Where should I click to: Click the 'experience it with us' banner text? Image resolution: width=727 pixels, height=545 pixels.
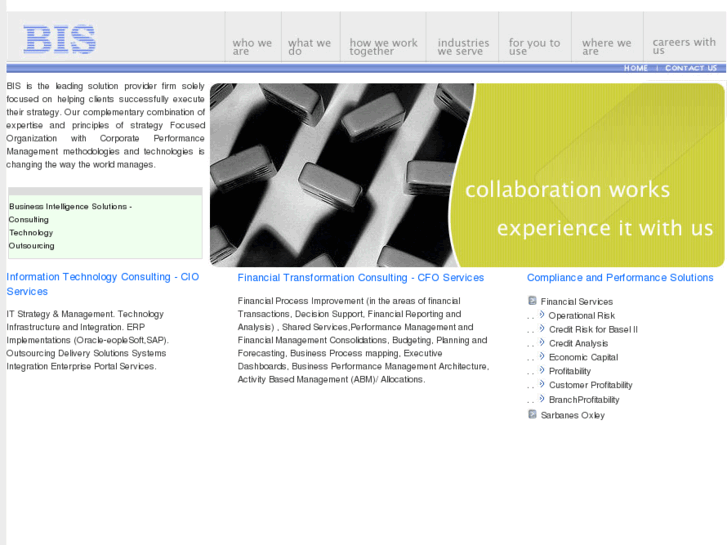(x=605, y=228)
